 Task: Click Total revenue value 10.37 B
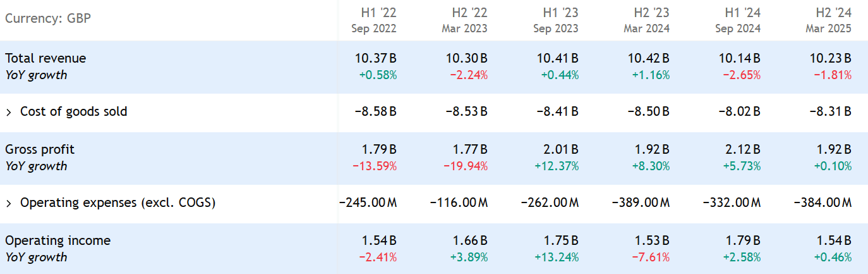pos(377,58)
